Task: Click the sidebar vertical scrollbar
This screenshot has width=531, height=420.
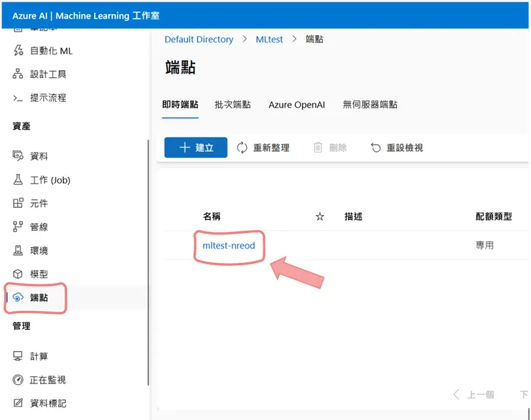Action: pos(149,262)
